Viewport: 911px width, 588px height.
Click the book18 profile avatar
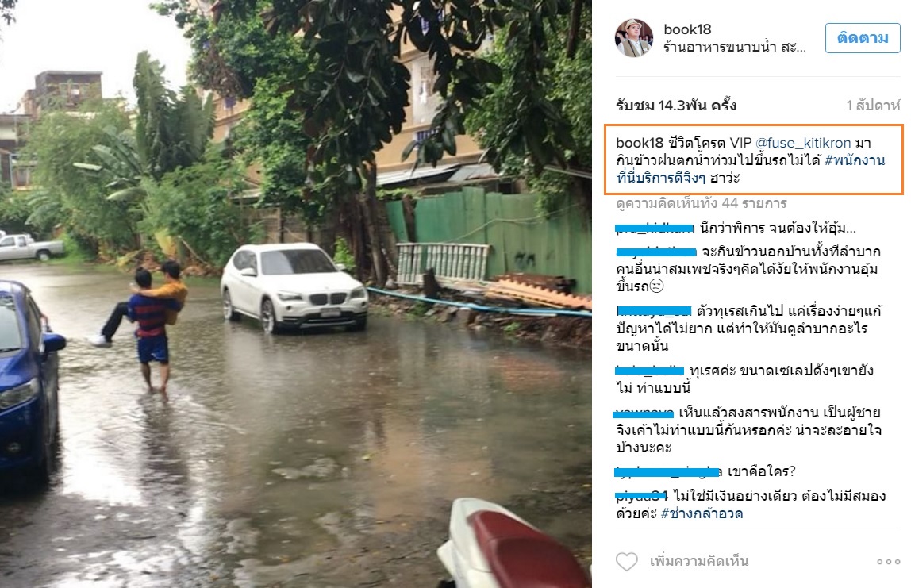pos(634,38)
